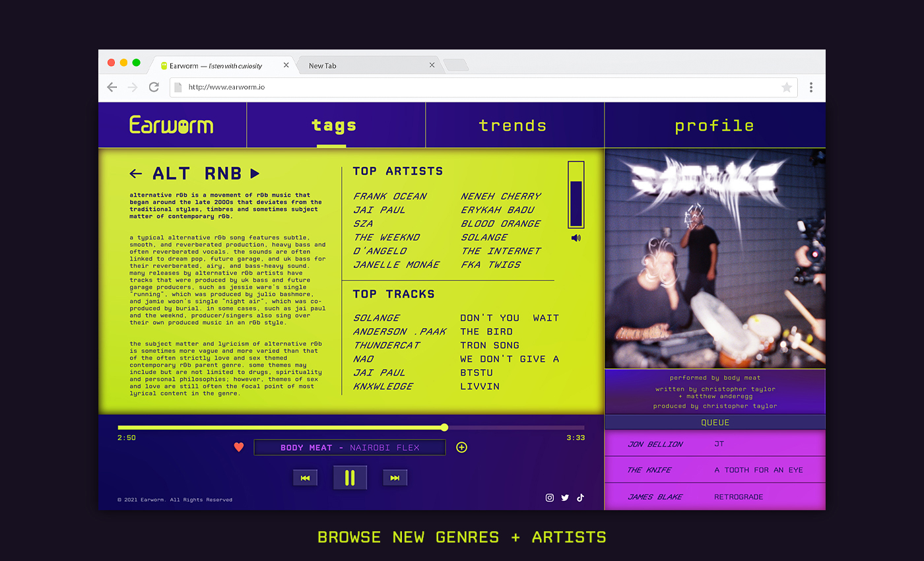Click Knxwledge in Top Tracks
924x561 pixels.
383,386
